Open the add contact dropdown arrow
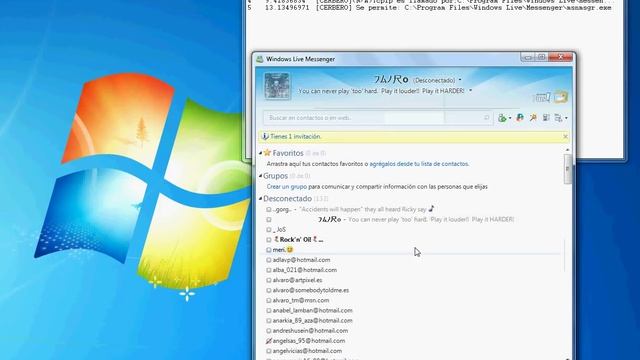Viewport: 640px width, 360px height. point(510,118)
